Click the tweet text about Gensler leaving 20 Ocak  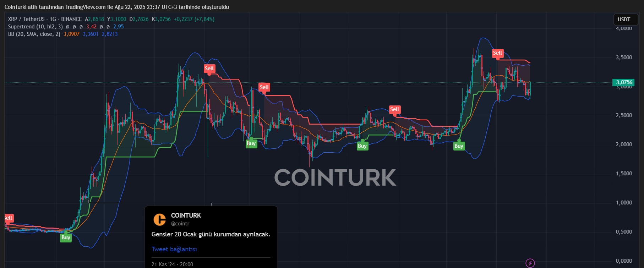coord(211,234)
